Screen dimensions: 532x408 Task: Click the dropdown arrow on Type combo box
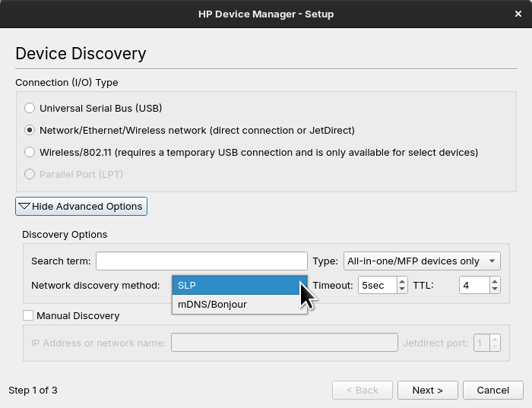pyautogui.click(x=492, y=261)
